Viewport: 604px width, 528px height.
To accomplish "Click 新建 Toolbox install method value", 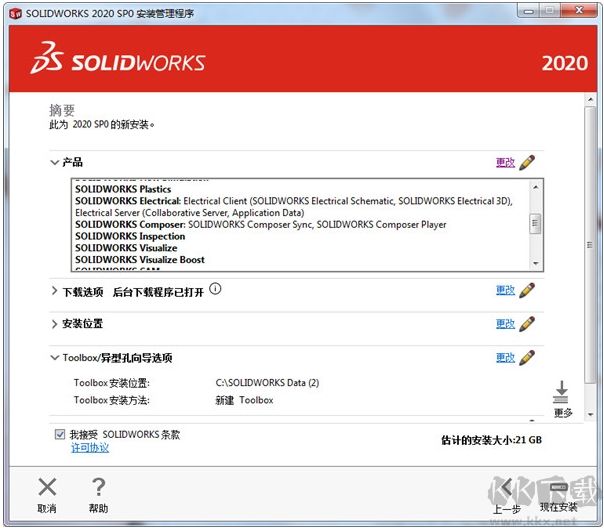I will [x=244, y=400].
